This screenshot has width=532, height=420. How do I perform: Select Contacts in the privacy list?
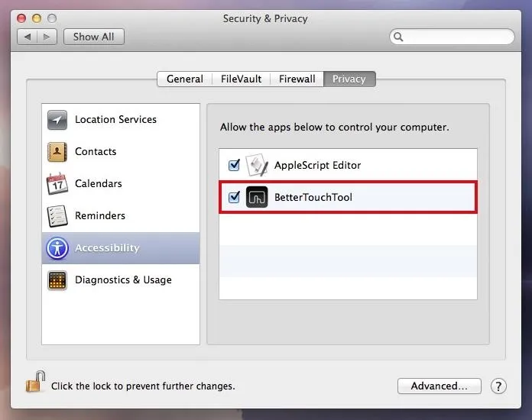[121, 152]
